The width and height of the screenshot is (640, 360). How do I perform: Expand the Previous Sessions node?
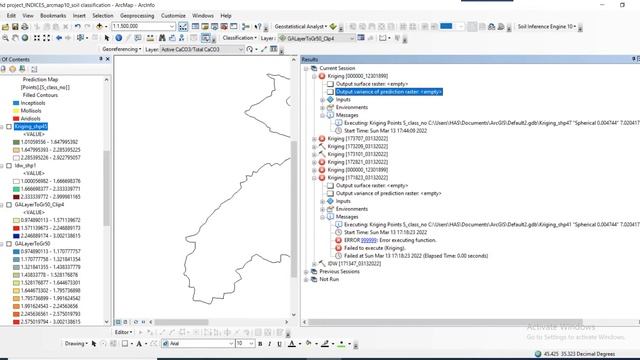[x=306, y=272]
